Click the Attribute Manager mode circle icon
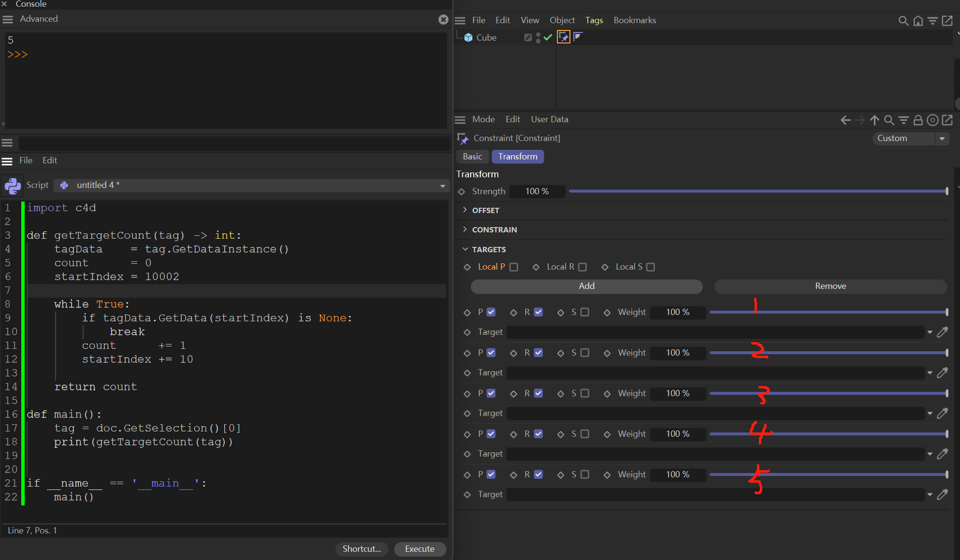 coord(932,120)
